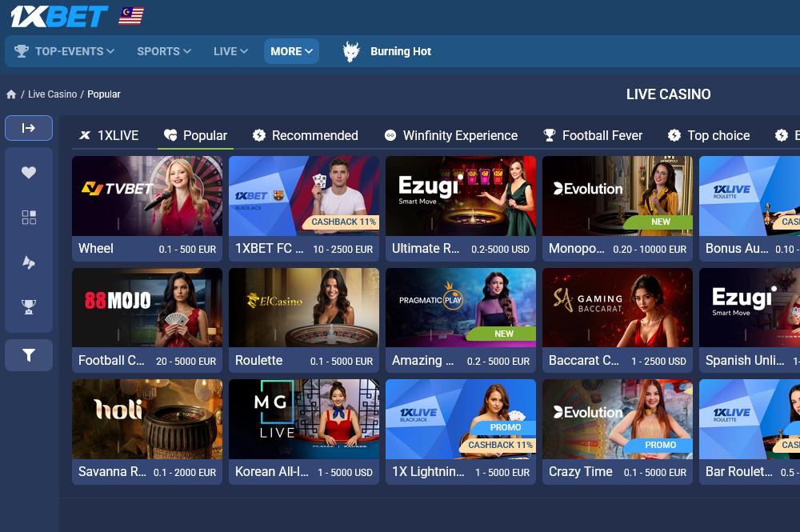Open the Holi Savanna R... game
This screenshot has height=532, width=800.
pyautogui.click(x=147, y=432)
